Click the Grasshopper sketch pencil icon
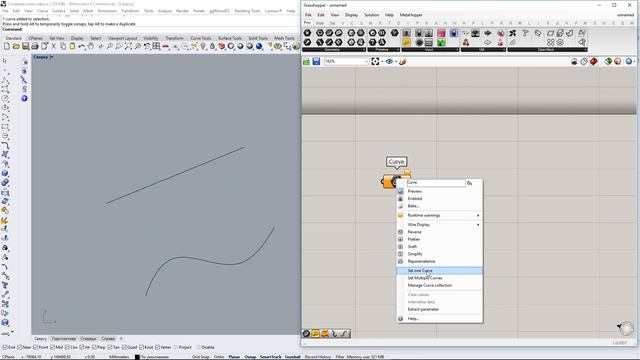640x360 pixels. [x=402, y=61]
